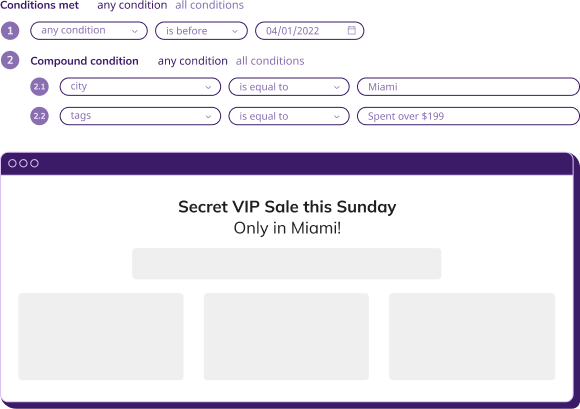Open the 'any condition' dropdown in row 1
This screenshot has height=409, width=580.
pyautogui.click(x=89, y=31)
